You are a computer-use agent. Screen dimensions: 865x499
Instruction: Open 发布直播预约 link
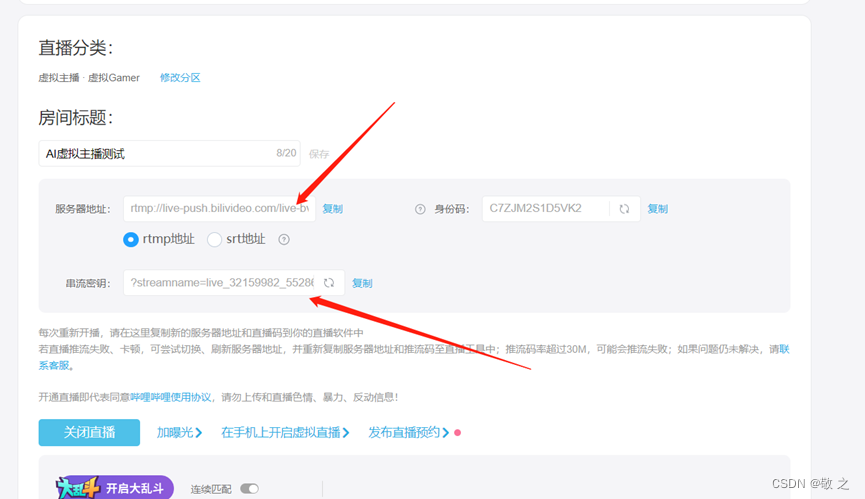pyautogui.click(x=409, y=433)
